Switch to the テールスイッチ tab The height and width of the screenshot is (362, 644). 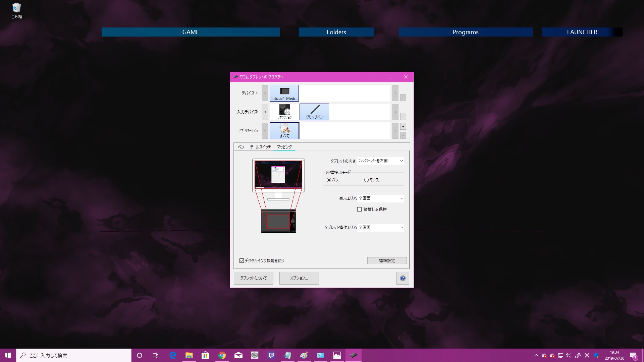(260, 147)
